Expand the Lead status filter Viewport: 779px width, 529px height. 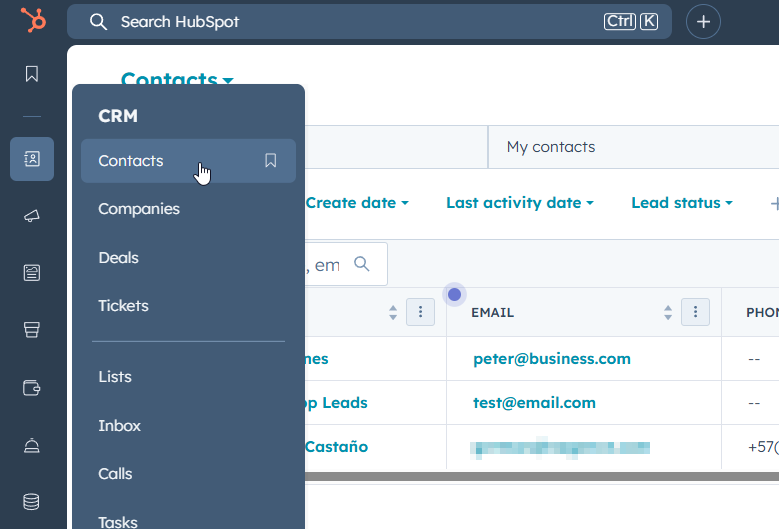[682, 203]
